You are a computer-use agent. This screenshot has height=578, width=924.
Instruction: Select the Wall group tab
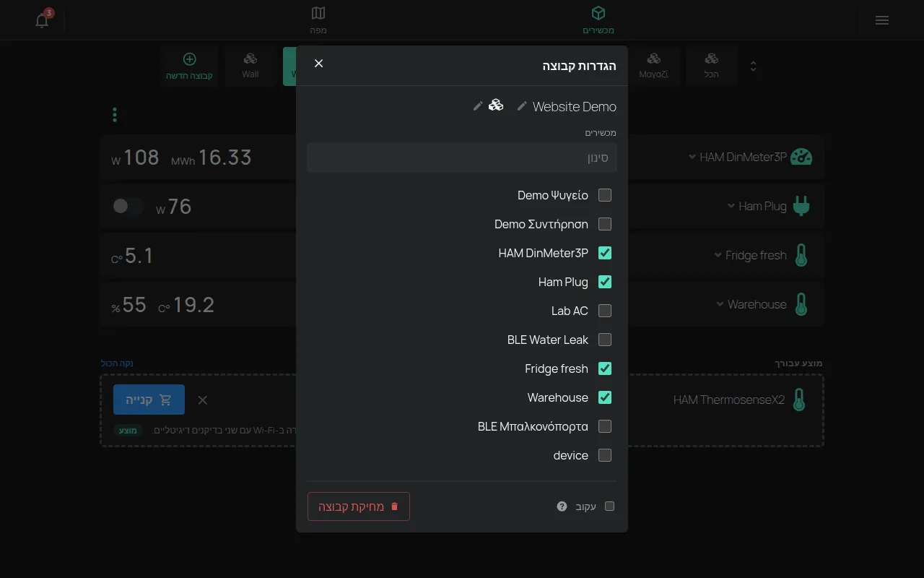tap(250, 66)
